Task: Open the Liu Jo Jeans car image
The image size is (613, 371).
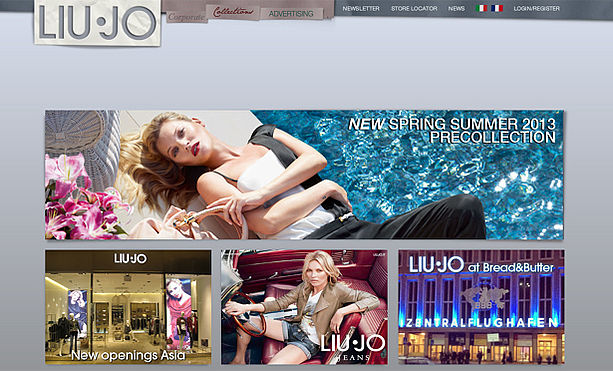Action: coord(304,307)
